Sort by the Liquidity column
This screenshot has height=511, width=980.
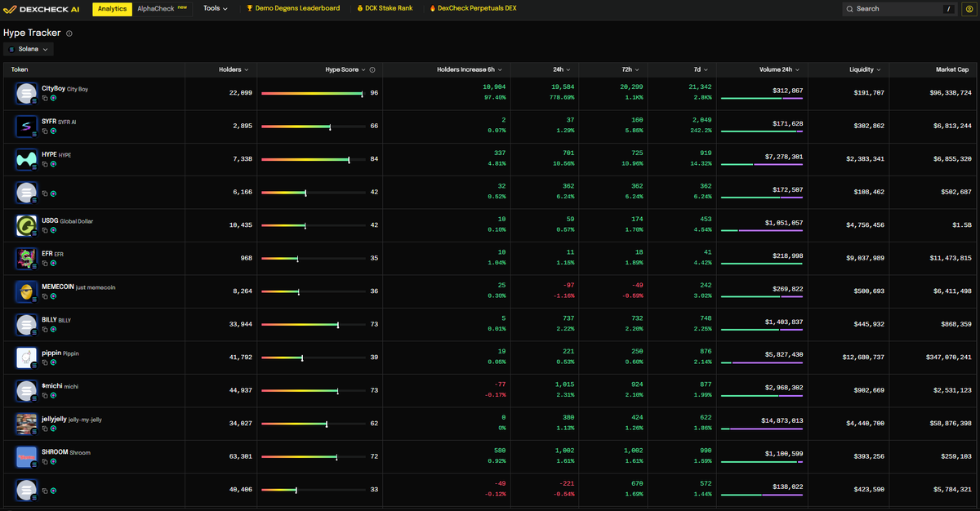click(x=865, y=70)
